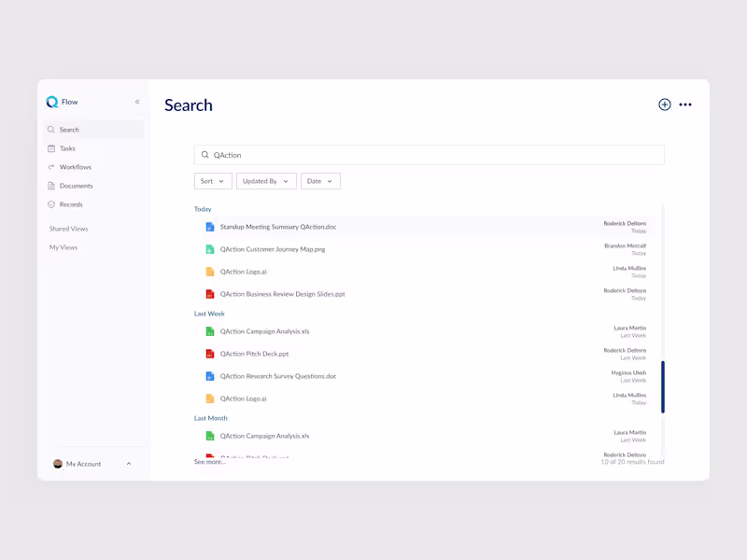Open the Sort dropdown

point(212,180)
